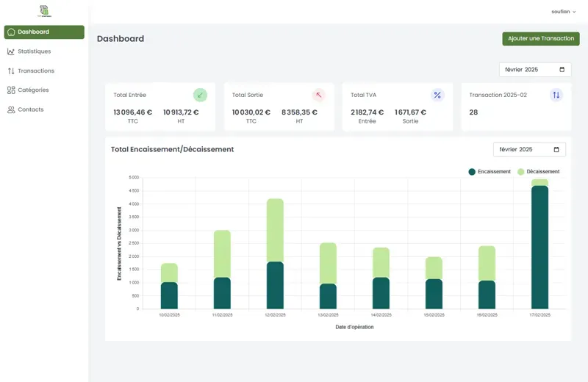588x382 pixels.
Task: Open calendar picker of top février 2025 field
Action: point(562,70)
